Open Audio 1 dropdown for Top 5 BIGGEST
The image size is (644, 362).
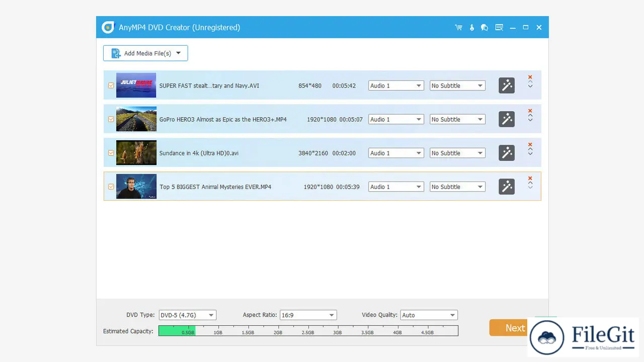(x=396, y=187)
